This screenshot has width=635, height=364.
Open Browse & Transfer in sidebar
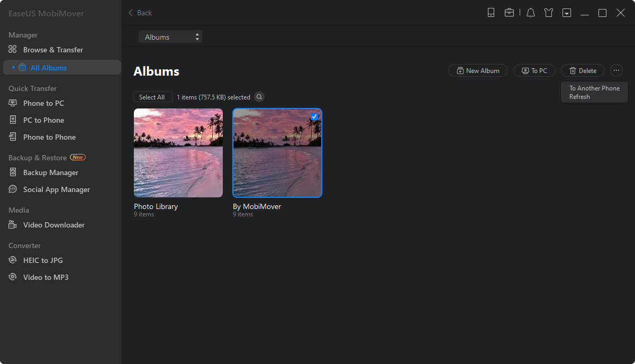coord(53,50)
